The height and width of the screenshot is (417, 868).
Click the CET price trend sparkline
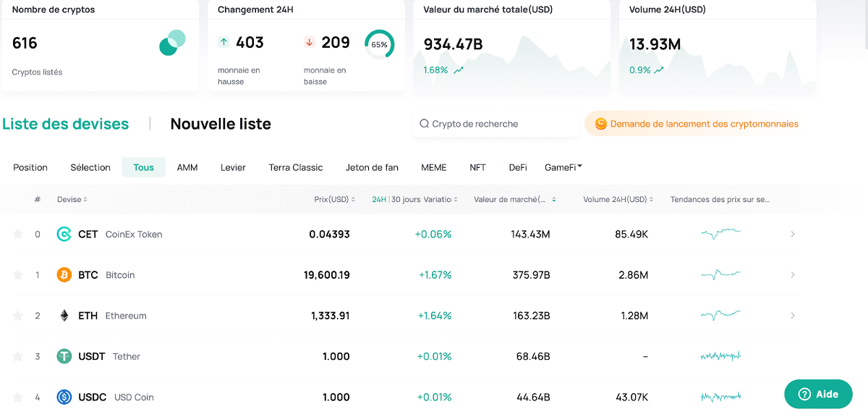point(720,233)
